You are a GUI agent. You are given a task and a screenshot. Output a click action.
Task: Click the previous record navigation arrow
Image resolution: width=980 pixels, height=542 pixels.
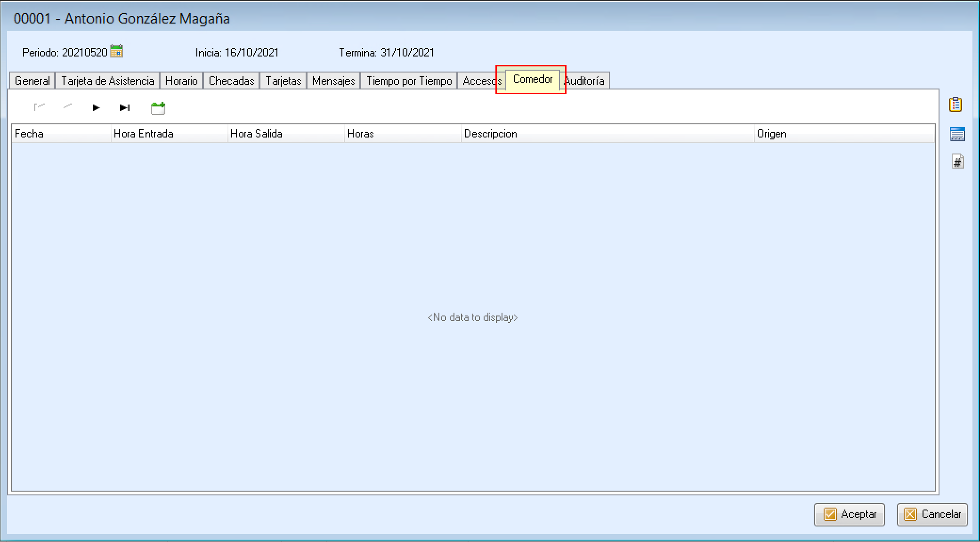click(68, 107)
